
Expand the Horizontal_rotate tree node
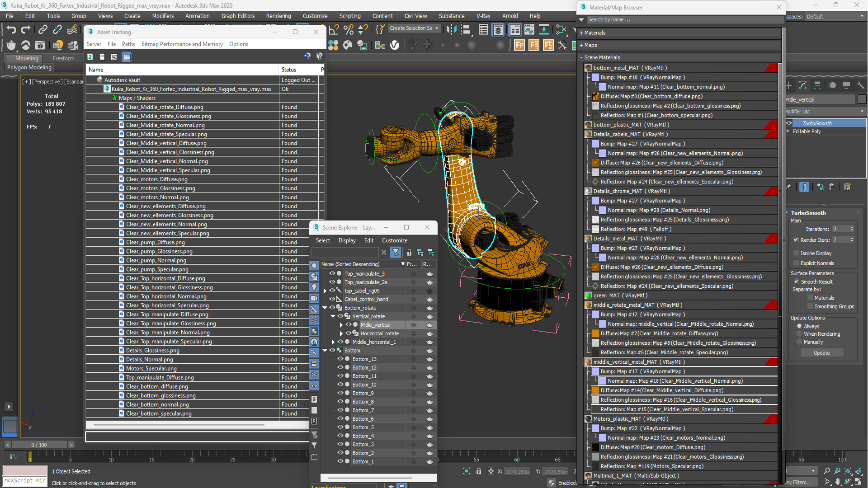pos(341,333)
